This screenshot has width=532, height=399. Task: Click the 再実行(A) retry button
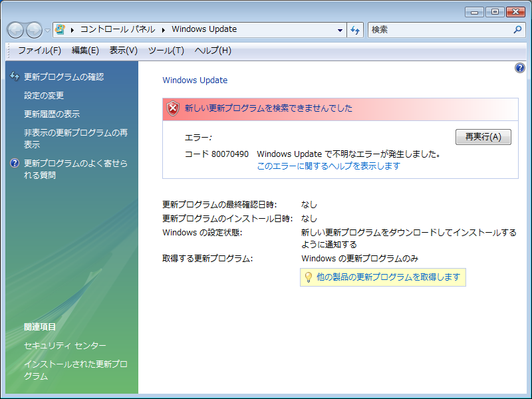[x=483, y=137]
